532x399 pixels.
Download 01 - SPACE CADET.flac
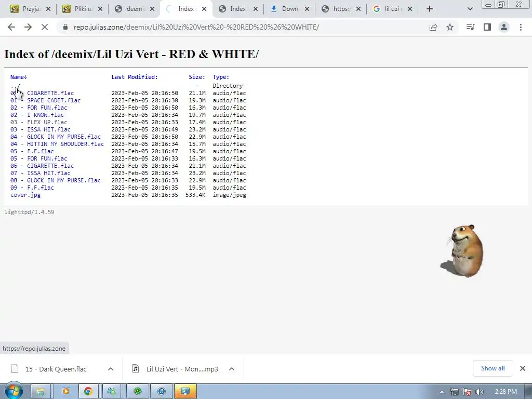[x=46, y=100]
